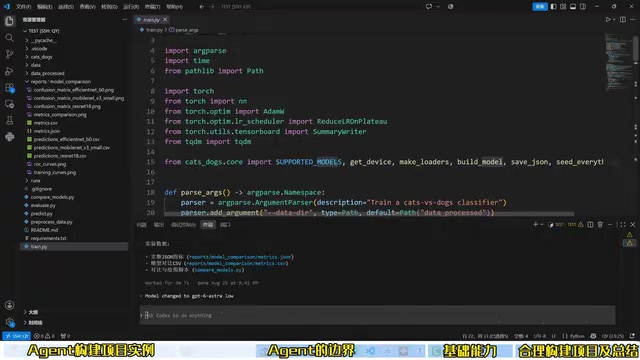The image size is (640, 360).
Task: Open the Explorer view in activity bar
Action: pyautogui.click(x=9, y=21)
